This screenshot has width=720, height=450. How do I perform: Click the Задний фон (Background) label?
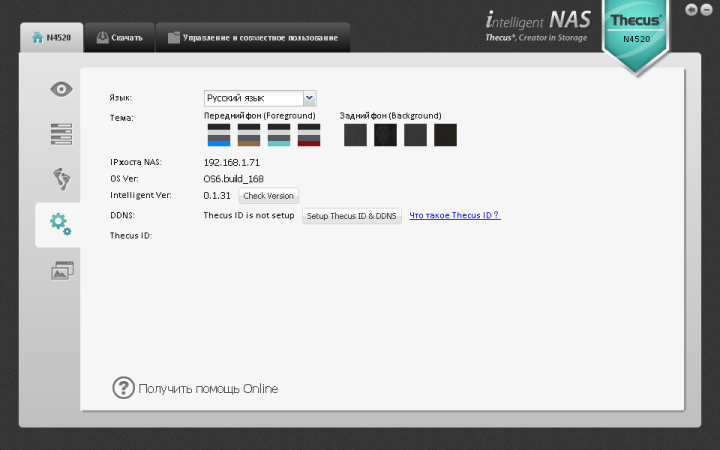point(390,116)
